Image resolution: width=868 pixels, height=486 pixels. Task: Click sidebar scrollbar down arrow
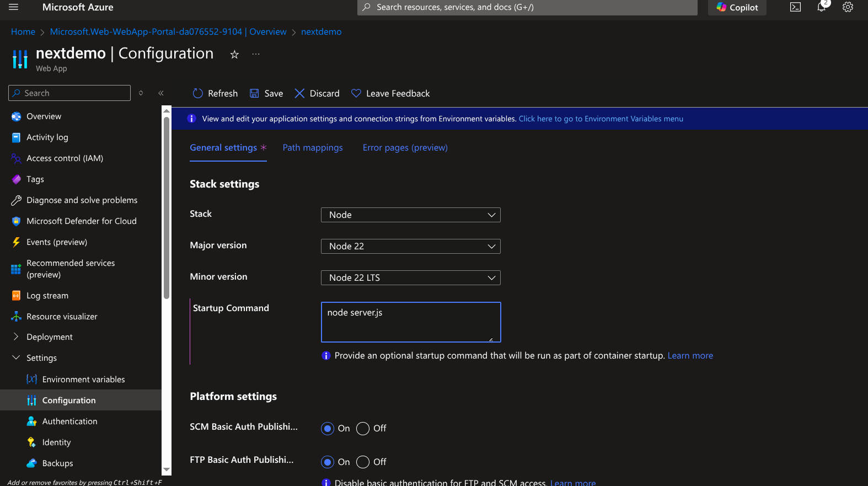167,470
